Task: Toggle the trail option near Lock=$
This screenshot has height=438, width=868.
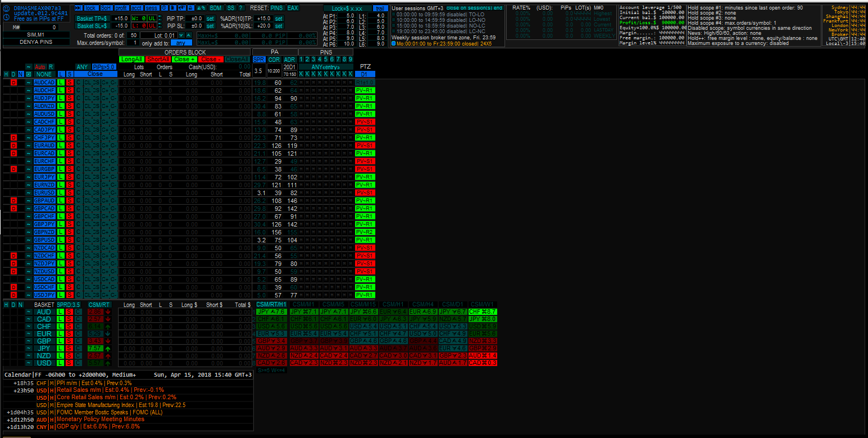Action: point(380,8)
